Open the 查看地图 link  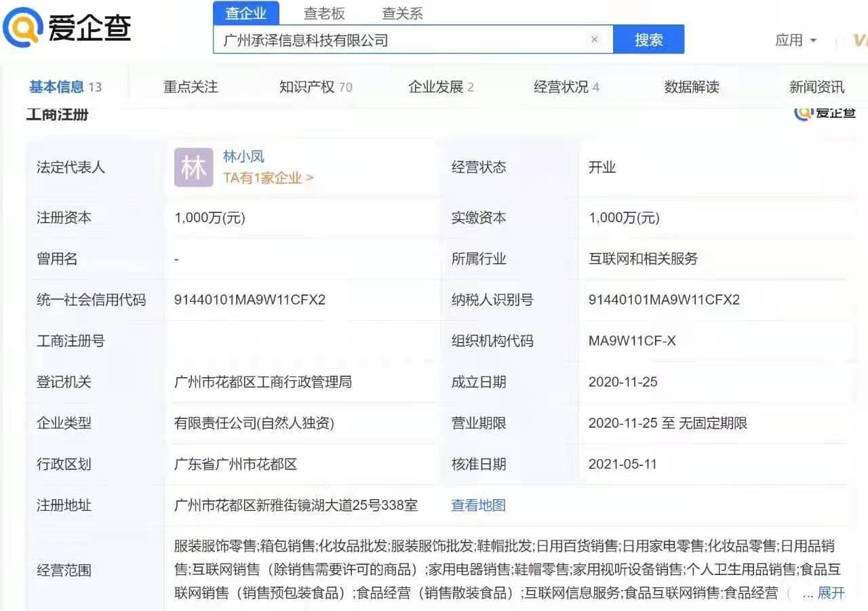coord(478,505)
